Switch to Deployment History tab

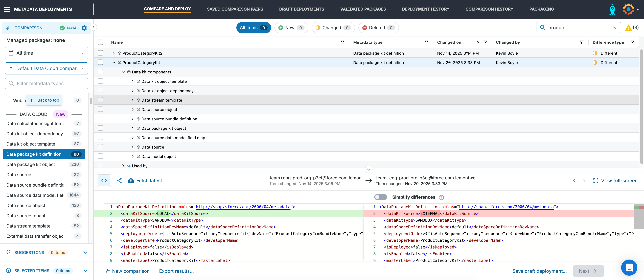(425, 9)
